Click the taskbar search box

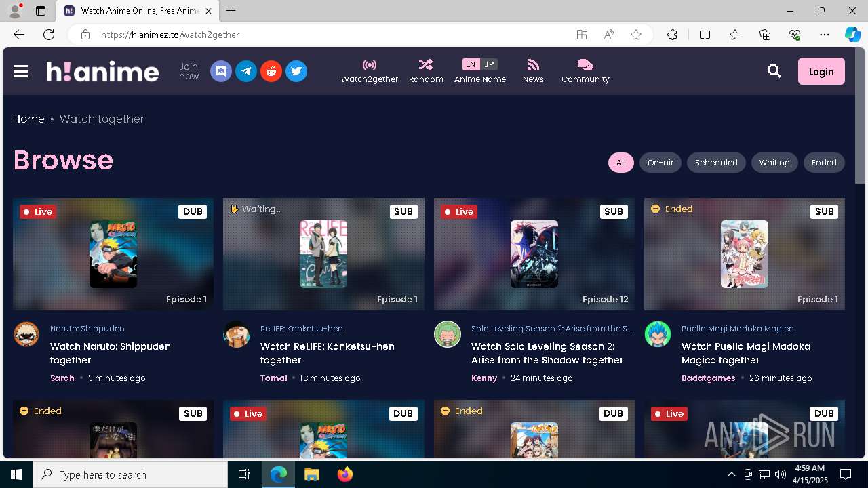130,474
